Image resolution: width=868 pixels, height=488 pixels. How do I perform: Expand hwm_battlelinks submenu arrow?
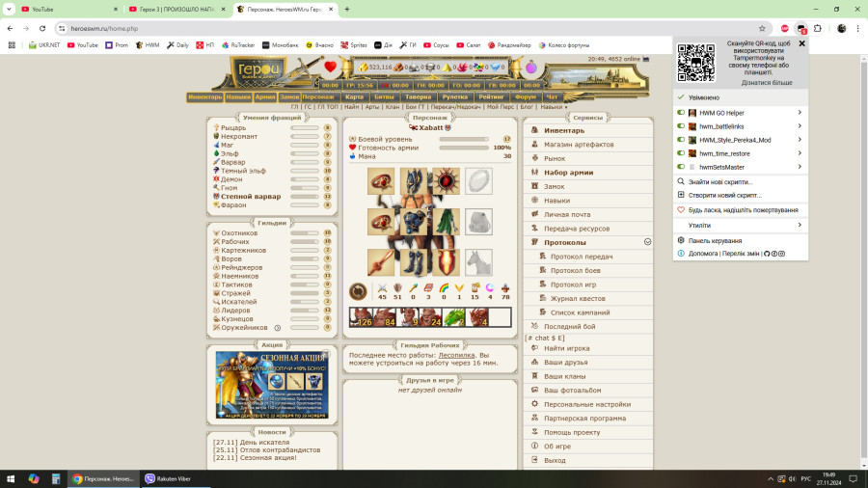point(800,126)
